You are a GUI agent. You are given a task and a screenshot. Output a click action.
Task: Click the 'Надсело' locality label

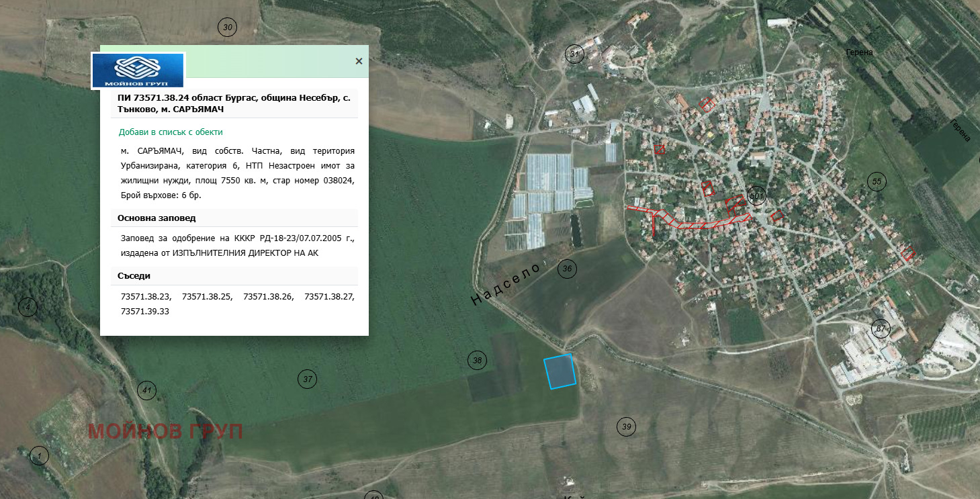click(x=506, y=284)
